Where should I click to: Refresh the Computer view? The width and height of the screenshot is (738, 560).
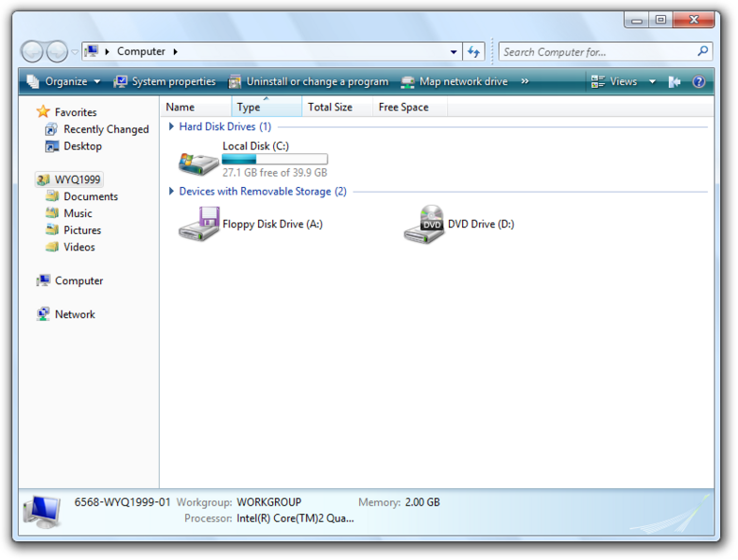pyautogui.click(x=473, y=51)
